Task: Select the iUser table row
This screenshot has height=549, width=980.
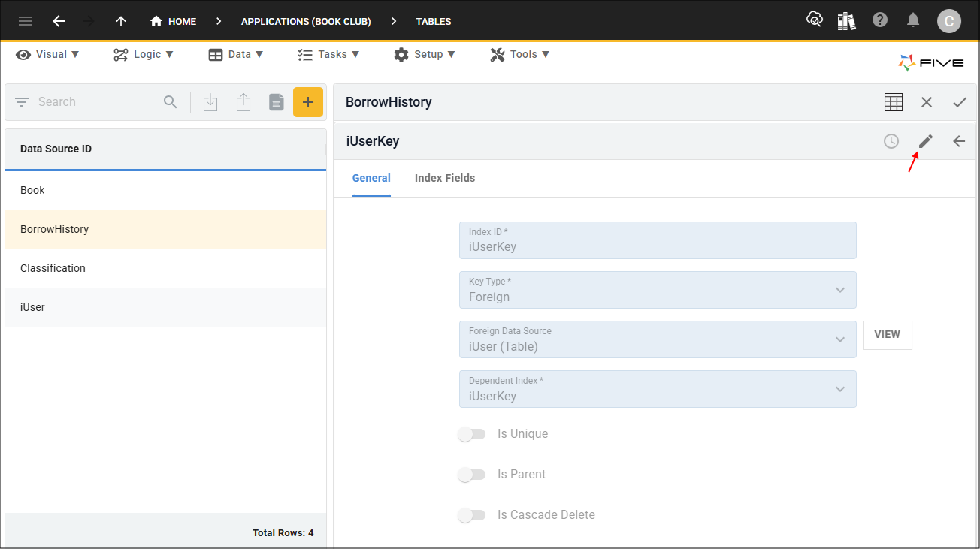Action: [x=165, y=307]
